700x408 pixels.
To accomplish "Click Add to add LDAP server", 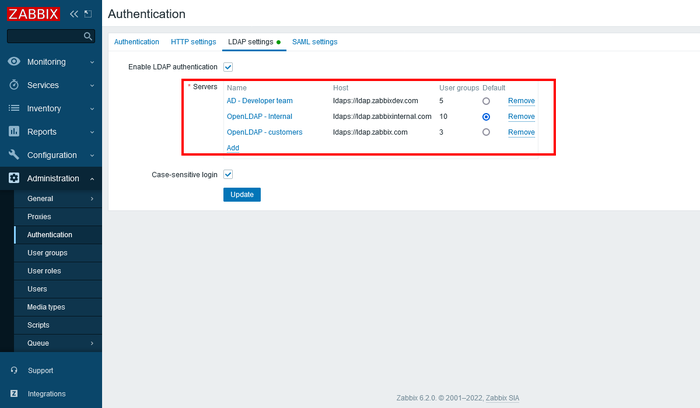I will click(x=233, y=148).
